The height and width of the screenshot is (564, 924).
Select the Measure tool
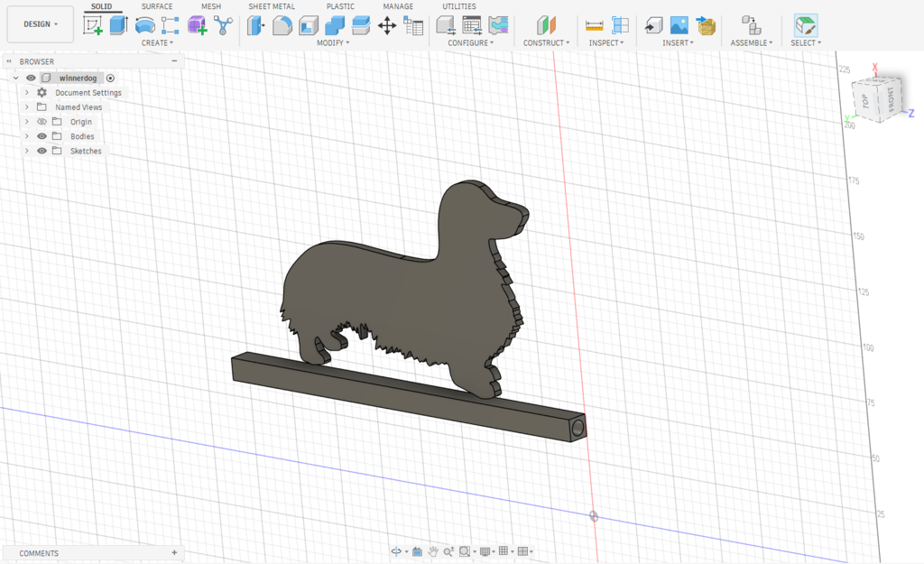[594, 25]
